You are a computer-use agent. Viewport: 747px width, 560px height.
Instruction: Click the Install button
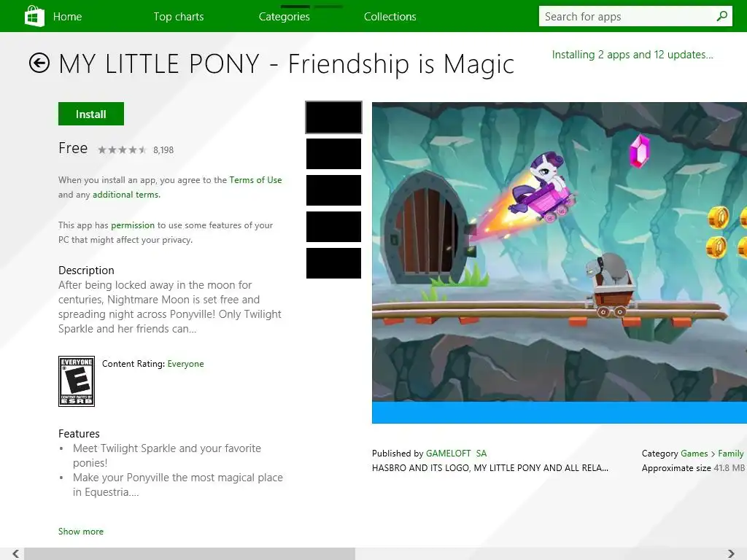[91, 114]
